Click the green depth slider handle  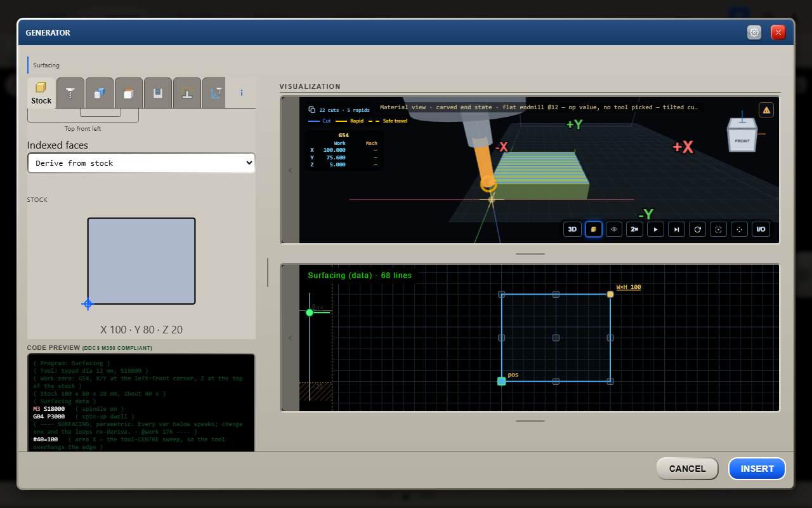[310, 312]
